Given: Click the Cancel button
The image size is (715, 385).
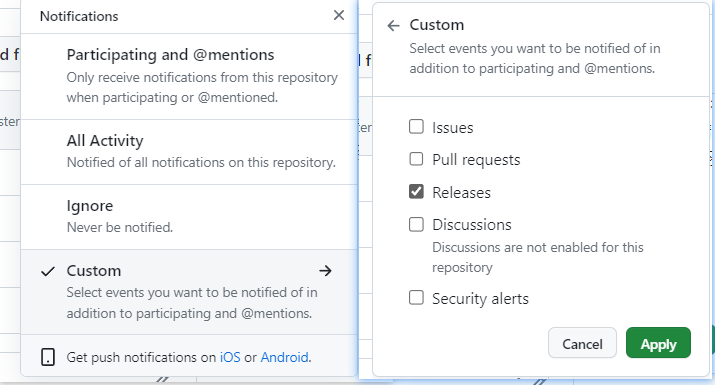Looking at the screenshot, I should pos(582,343).
